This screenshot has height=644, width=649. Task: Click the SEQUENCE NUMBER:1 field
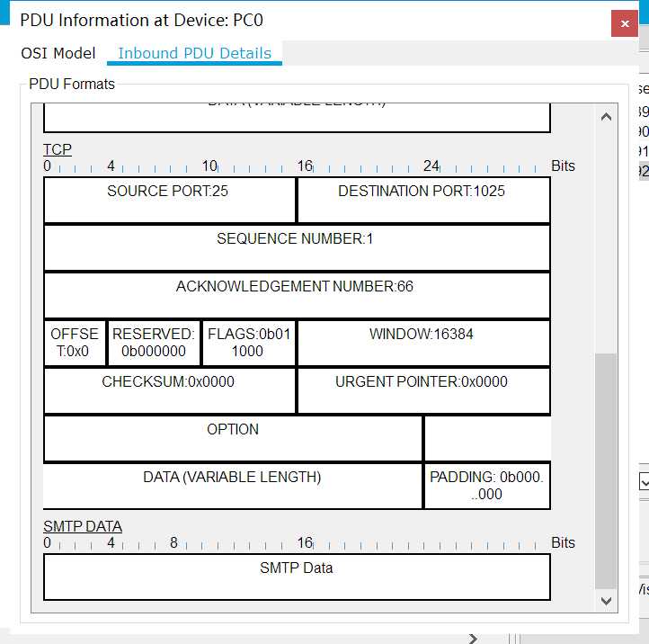[x=297, y=247]
